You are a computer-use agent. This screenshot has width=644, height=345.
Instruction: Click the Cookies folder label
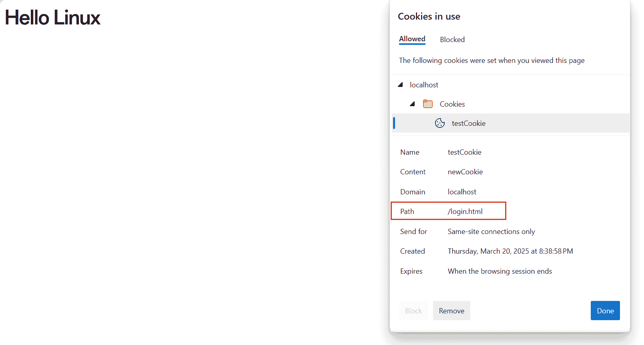[452, 104]
